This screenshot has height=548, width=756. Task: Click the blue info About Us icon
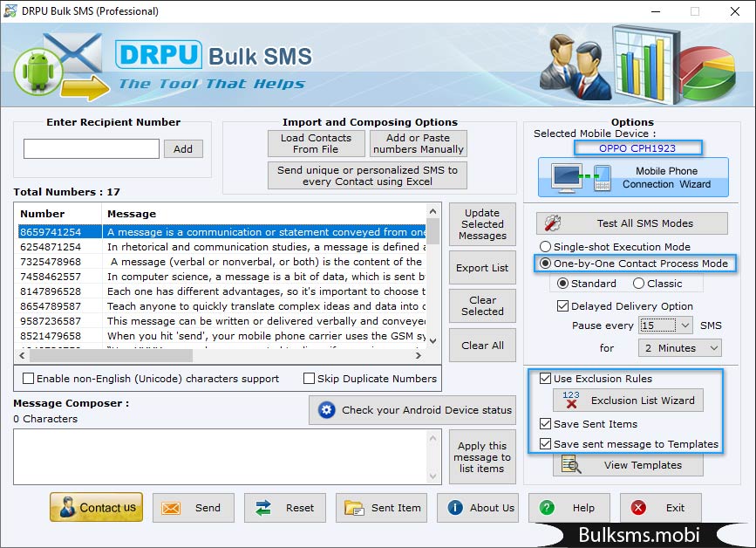[455, 508]
